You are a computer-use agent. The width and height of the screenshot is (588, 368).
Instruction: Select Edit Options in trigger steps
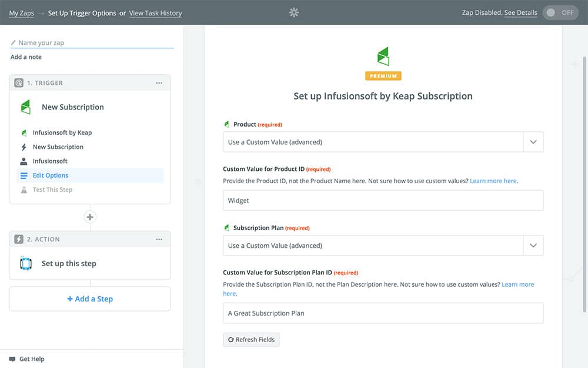pyautogui.click(x=51, y=175)
